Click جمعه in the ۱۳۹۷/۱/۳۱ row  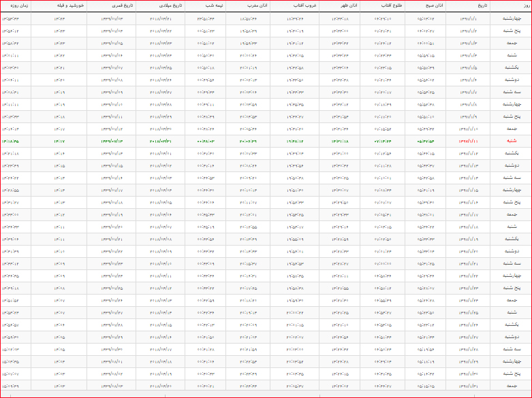(x=512, y=386)
